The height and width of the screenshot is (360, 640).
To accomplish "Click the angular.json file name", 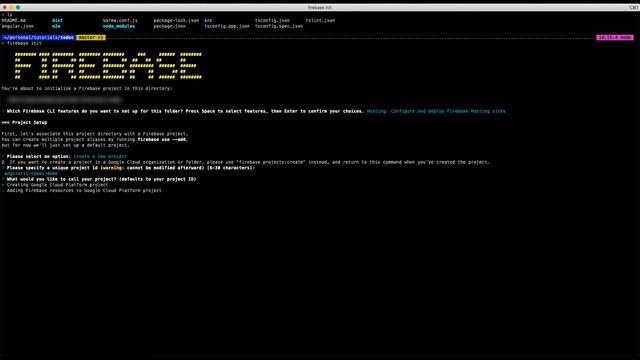I will coord(18,26).
